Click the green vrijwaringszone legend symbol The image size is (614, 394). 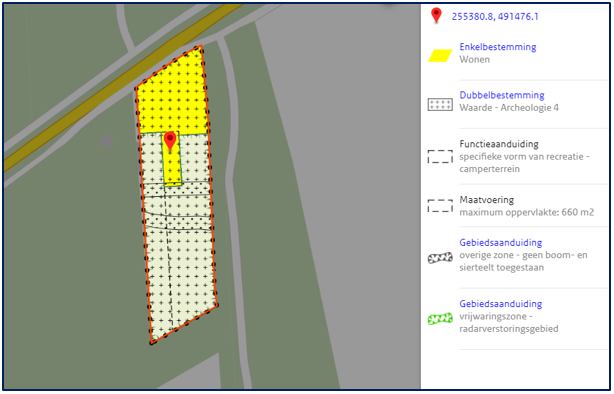click(440, 319)
